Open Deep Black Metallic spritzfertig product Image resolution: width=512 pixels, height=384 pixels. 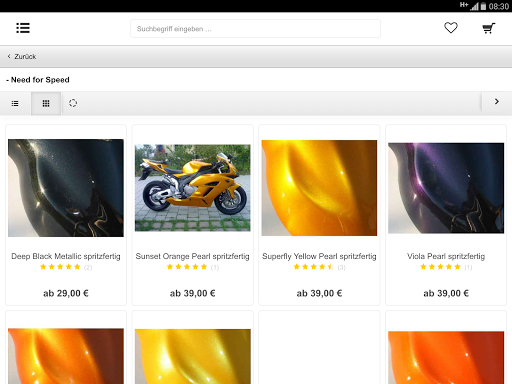(x=66, y=256)
